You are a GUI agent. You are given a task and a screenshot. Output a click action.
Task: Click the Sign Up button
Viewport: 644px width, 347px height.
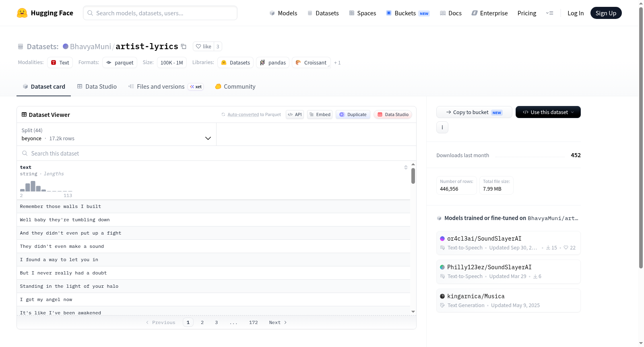click(x=606, y=13)
